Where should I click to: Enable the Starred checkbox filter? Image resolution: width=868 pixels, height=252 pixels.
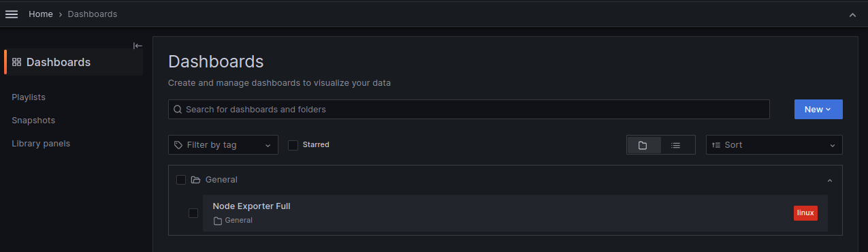[x=293, y=145]
